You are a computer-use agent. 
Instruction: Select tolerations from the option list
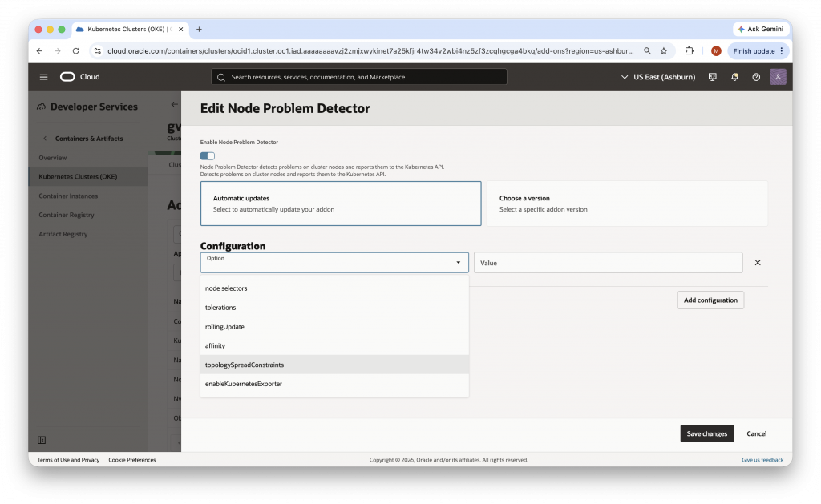(220, 307)
